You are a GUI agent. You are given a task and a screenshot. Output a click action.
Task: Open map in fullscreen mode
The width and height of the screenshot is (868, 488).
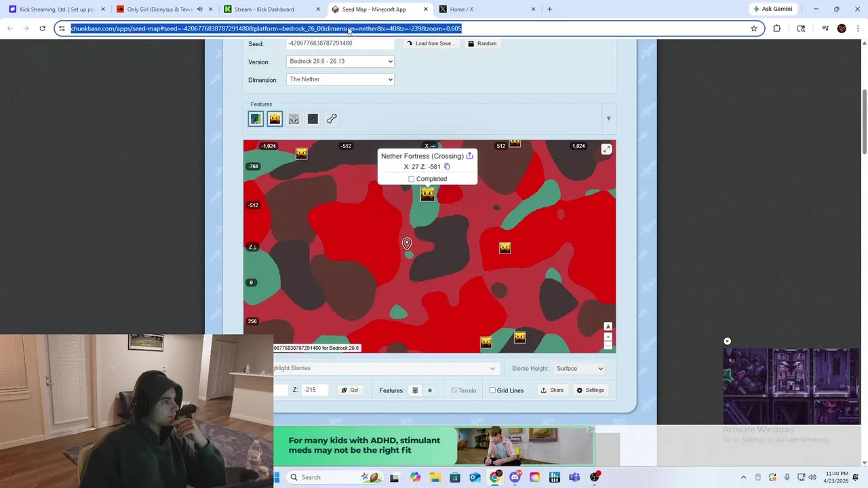point(606,149)
